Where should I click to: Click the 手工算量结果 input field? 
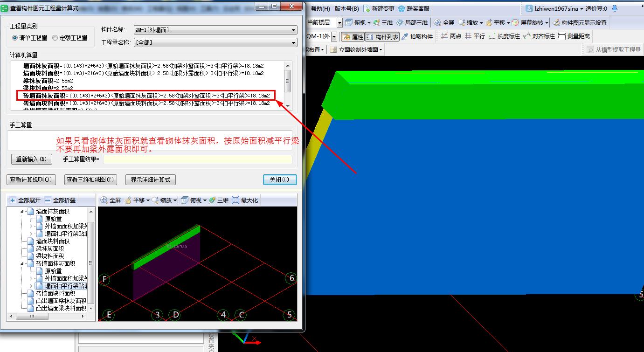click(198, 159)
